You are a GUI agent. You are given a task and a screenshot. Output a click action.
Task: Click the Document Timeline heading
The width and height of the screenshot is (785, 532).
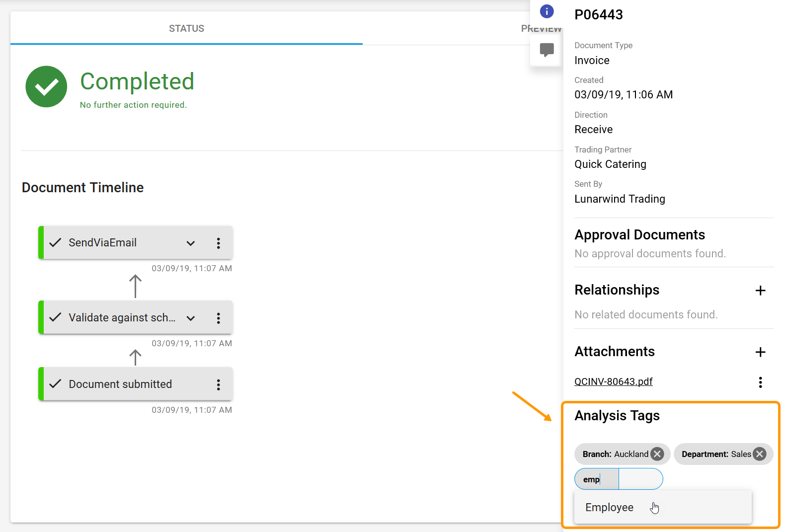coord(82,188)
